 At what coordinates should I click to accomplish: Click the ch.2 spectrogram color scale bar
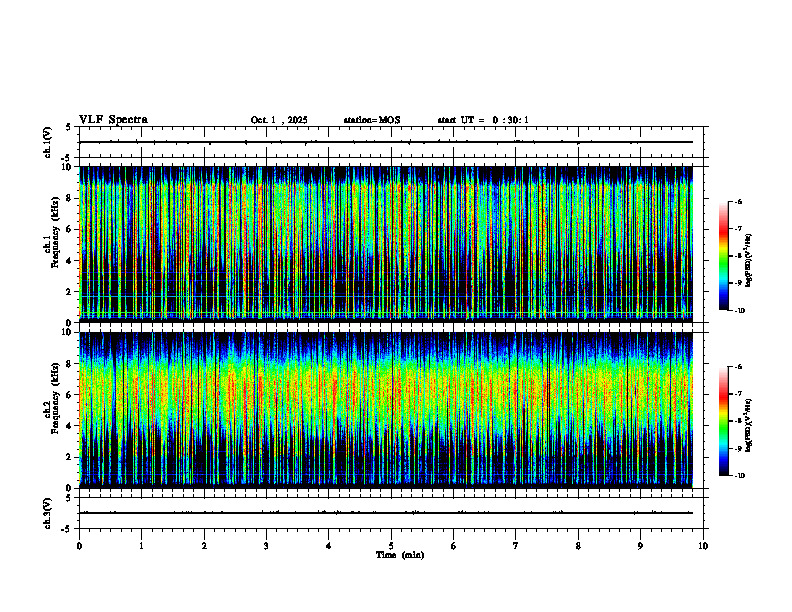(x=724, y=421)
